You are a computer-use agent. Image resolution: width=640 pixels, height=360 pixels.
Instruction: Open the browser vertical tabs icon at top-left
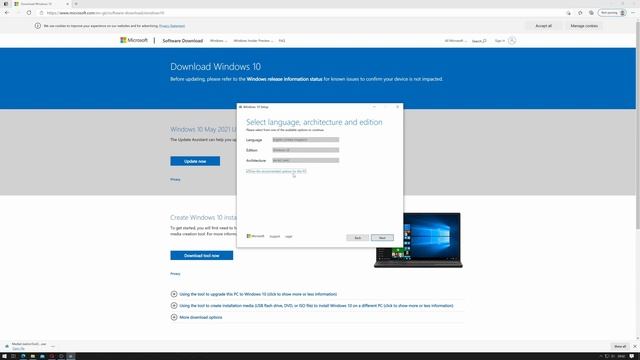pos(6,4)
